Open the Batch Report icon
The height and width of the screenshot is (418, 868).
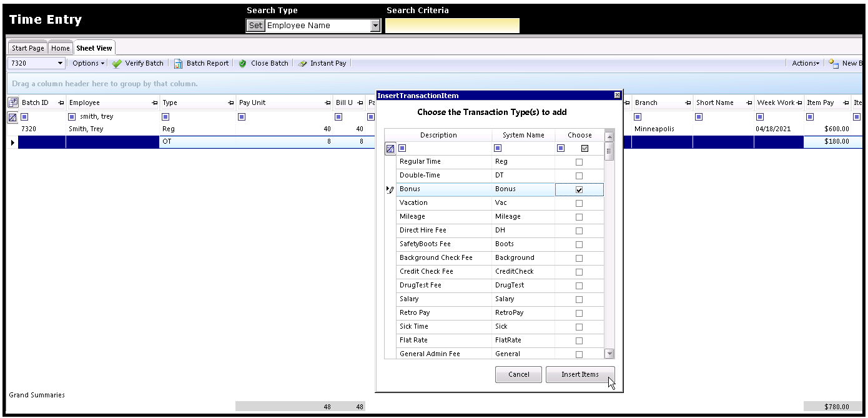178,63
